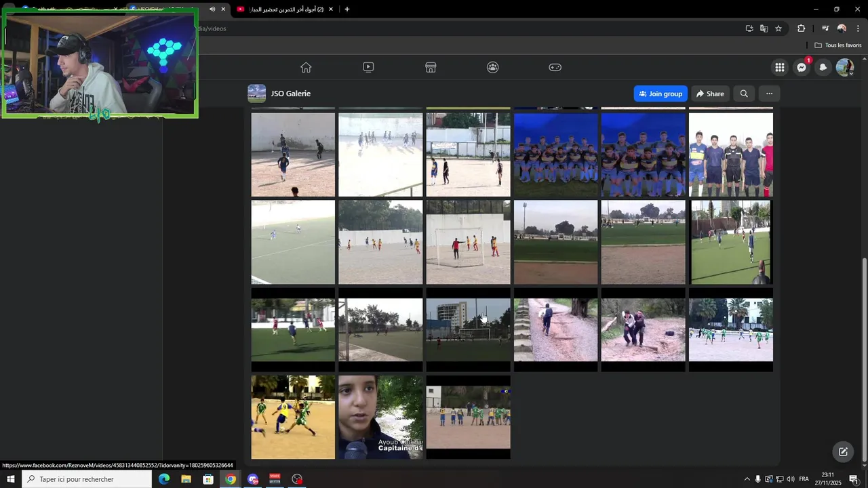The image size is (868, 488).
Task: Go to Facebook Home icon
Action: 306,67
